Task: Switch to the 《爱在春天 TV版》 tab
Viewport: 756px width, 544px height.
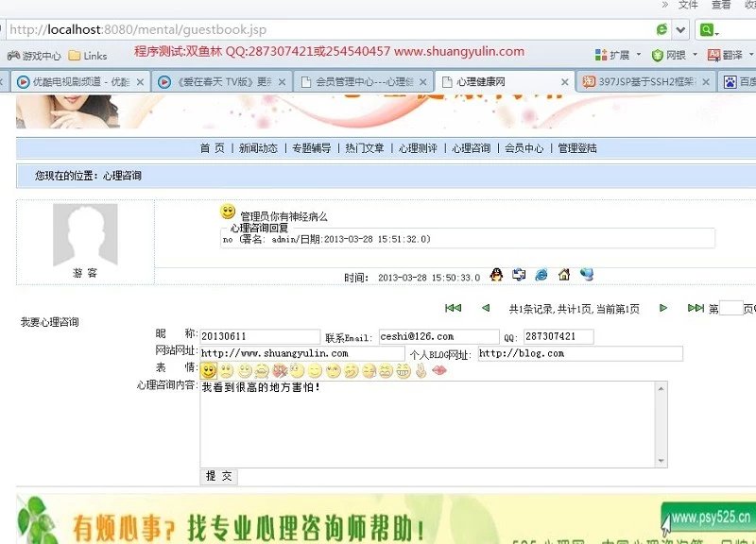Action: (x=223, y=82)
